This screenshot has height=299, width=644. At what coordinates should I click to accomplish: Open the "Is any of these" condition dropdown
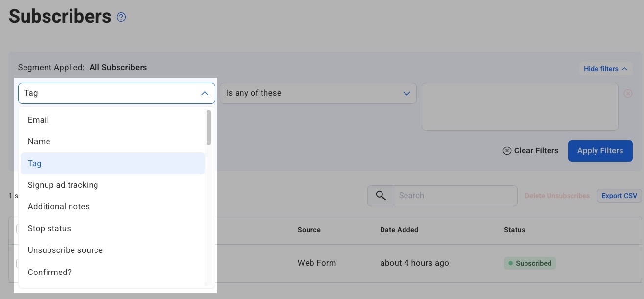click(318, 93)
